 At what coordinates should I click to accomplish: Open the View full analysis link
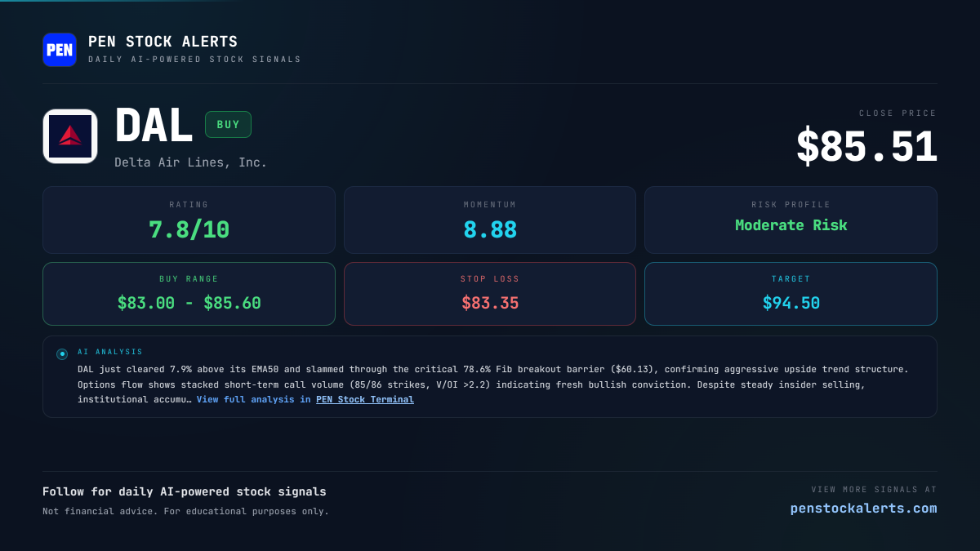coord(253,400)
